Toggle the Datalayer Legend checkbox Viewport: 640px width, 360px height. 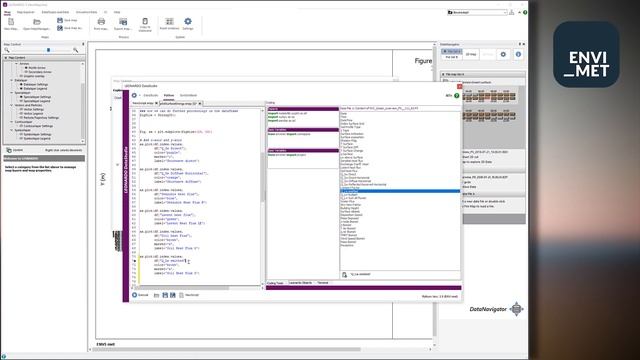(21, 89)
